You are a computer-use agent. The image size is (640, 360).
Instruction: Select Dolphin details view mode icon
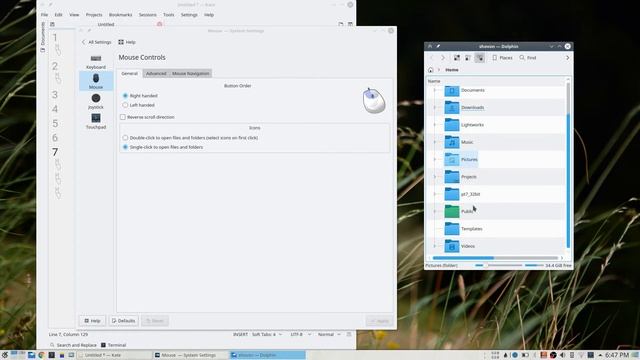pos(480,58)
